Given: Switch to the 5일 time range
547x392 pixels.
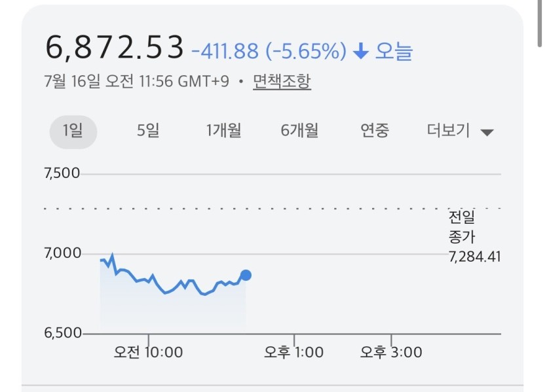Looking at the screenshot, I should point(148,131).
